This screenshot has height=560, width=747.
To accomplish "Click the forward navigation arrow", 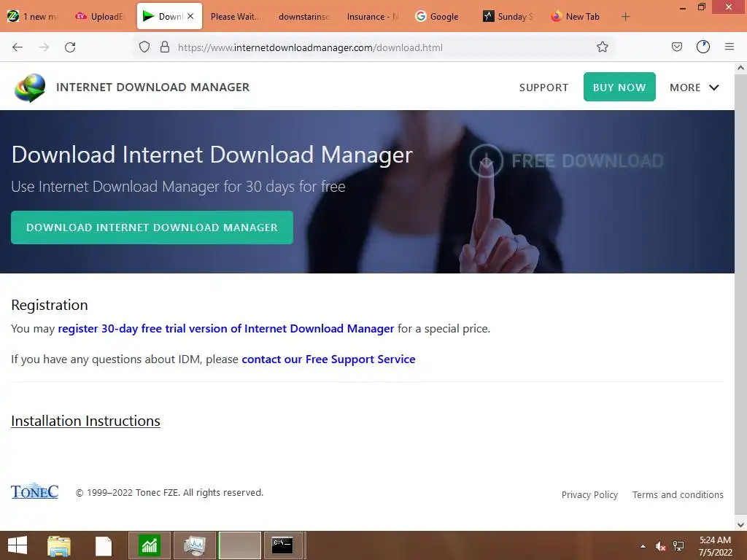I will coord(44,47).
